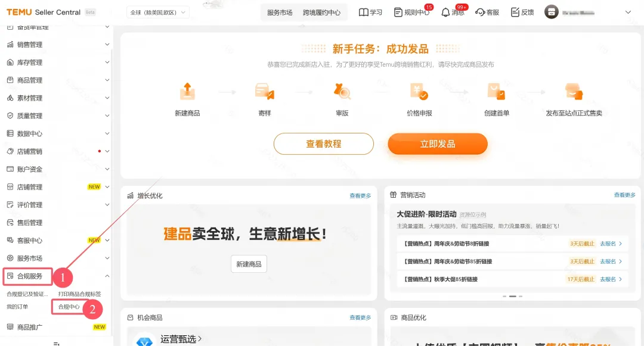This screenshot has height=346, width=644.
Task: Open 规则中心 with the 15 badge
Action: (411, 13)
